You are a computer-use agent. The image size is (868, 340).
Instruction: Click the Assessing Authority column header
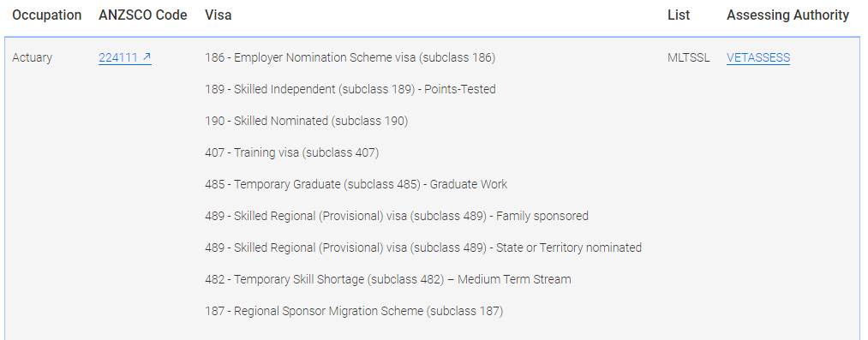787,15
